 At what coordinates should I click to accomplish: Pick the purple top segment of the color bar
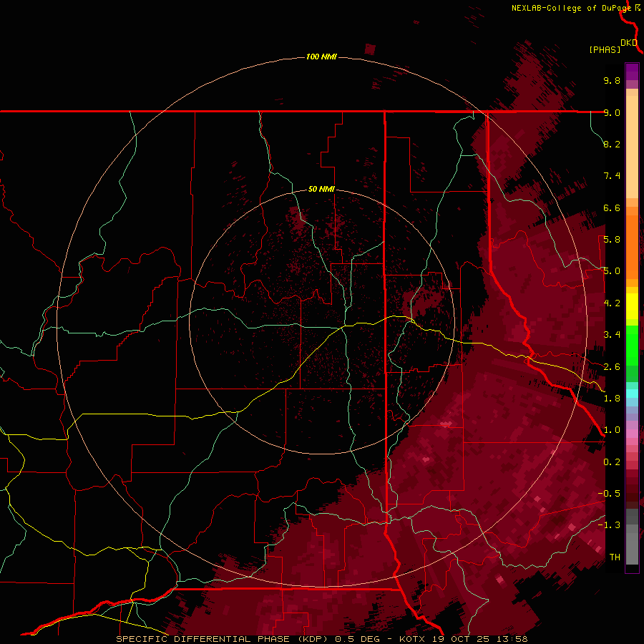(x=632, y=72)
